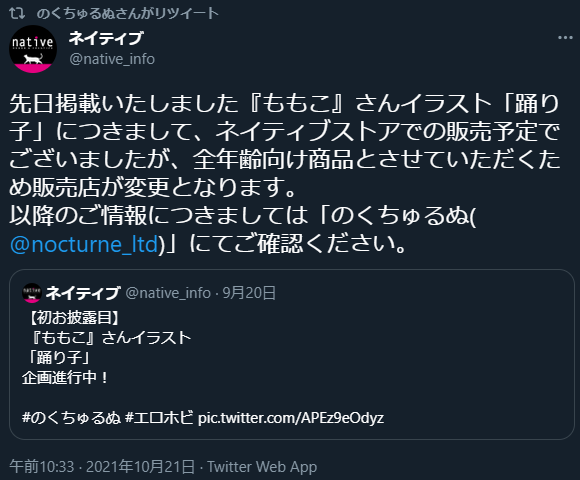Click the ネイティブ display name in the header
This screenshot has width=580, height=480.
coord(106,38)
